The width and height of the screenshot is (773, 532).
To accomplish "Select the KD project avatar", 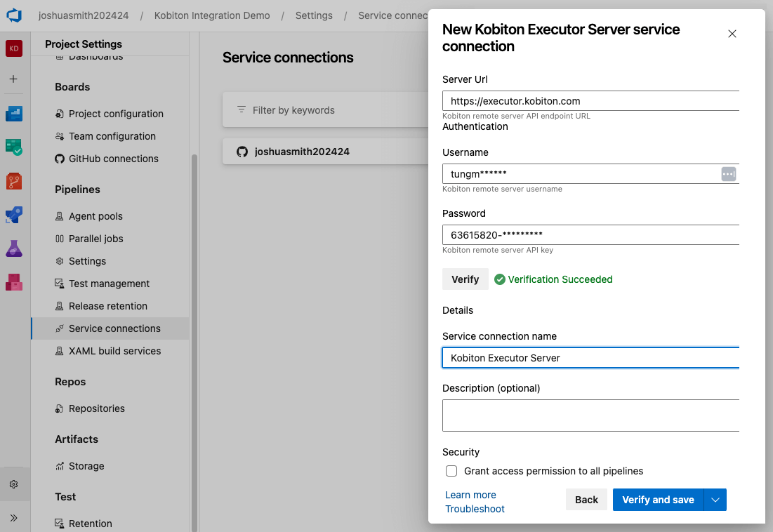I will [14, 48].
